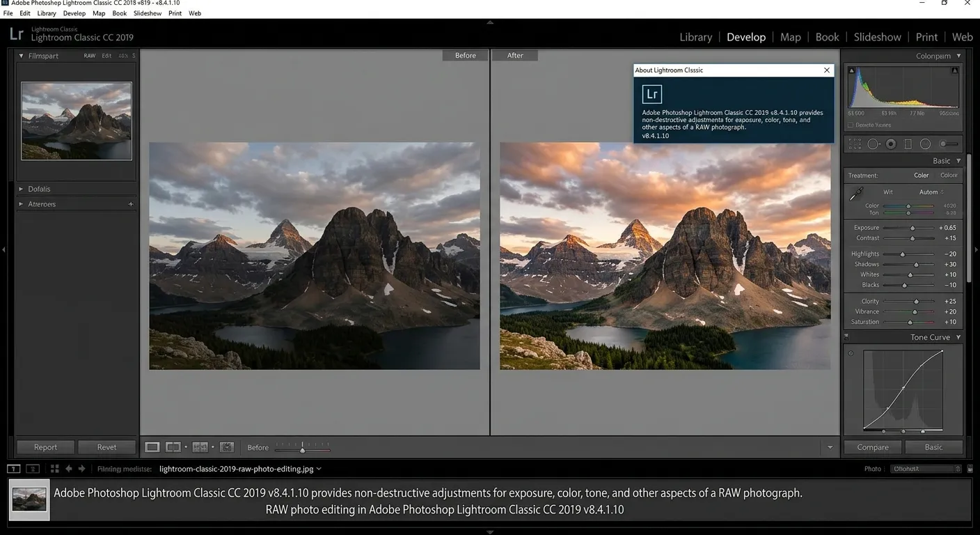Select the spot removal tool

pos(873,144)
